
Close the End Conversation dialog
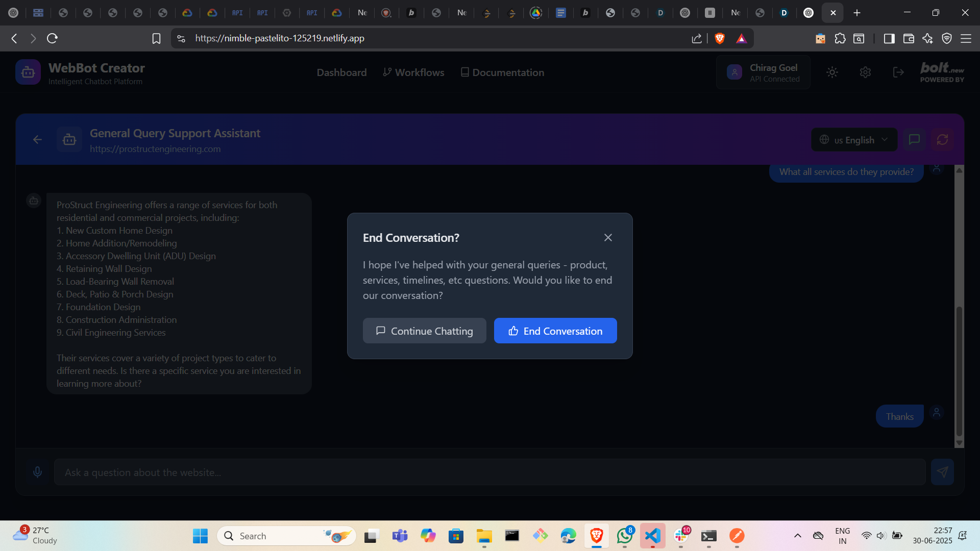(x=608, y=238)
